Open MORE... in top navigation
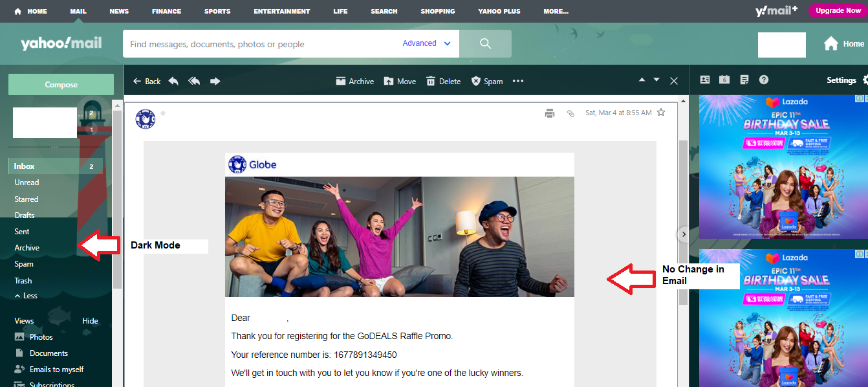868x387 pixels. click(556, 11)
